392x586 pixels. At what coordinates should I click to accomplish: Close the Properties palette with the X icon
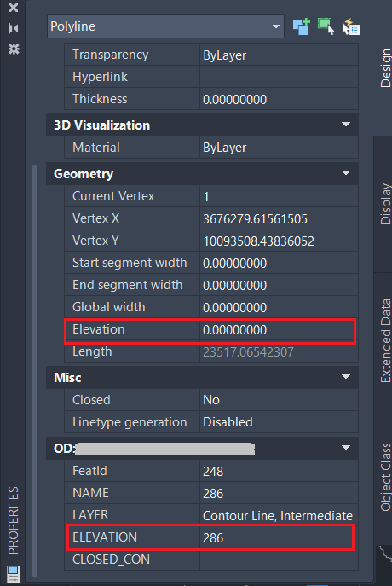[x=14, y=8]
